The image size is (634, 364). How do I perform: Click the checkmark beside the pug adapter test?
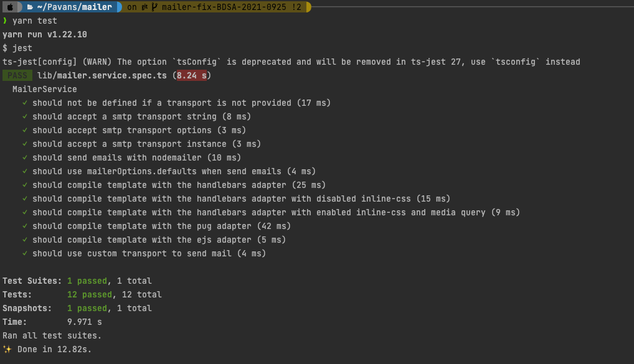[25, 226]
